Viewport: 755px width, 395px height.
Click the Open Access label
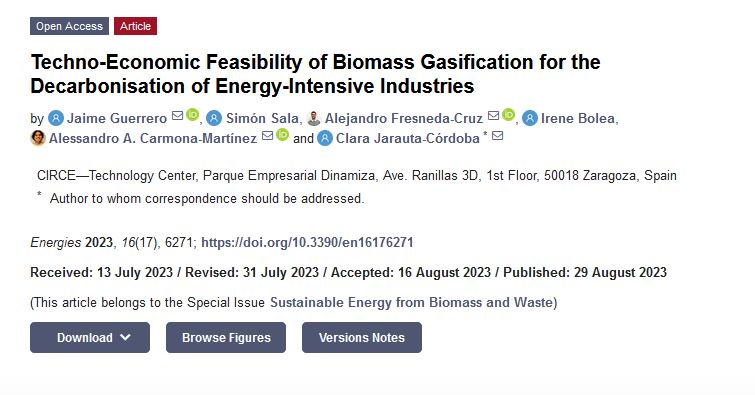click(69, 26)
